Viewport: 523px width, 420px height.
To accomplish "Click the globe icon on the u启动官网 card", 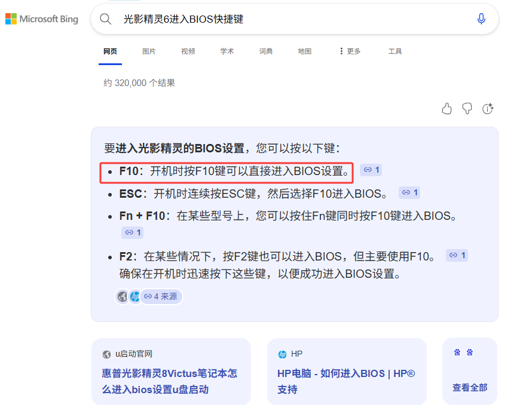I will [106, 354].
